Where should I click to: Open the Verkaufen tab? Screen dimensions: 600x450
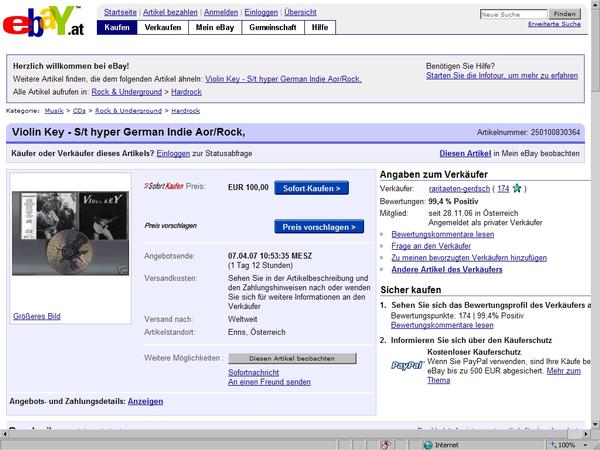tap(162, 27)
